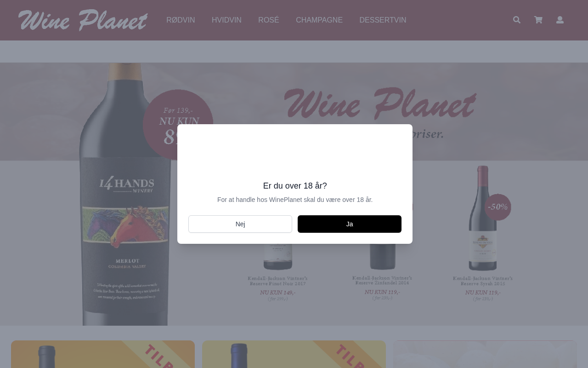Screen dimensions: 588x368
Task: Decline age with the Nej button
Action: click(240, 224)
